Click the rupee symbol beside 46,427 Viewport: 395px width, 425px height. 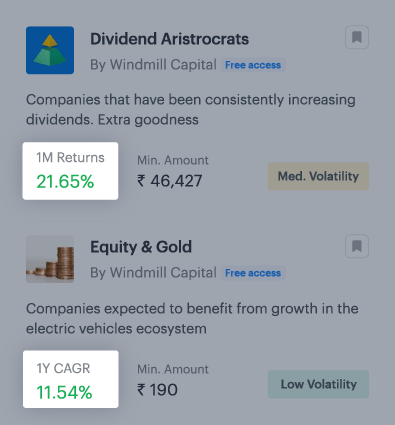pos(141,181)
